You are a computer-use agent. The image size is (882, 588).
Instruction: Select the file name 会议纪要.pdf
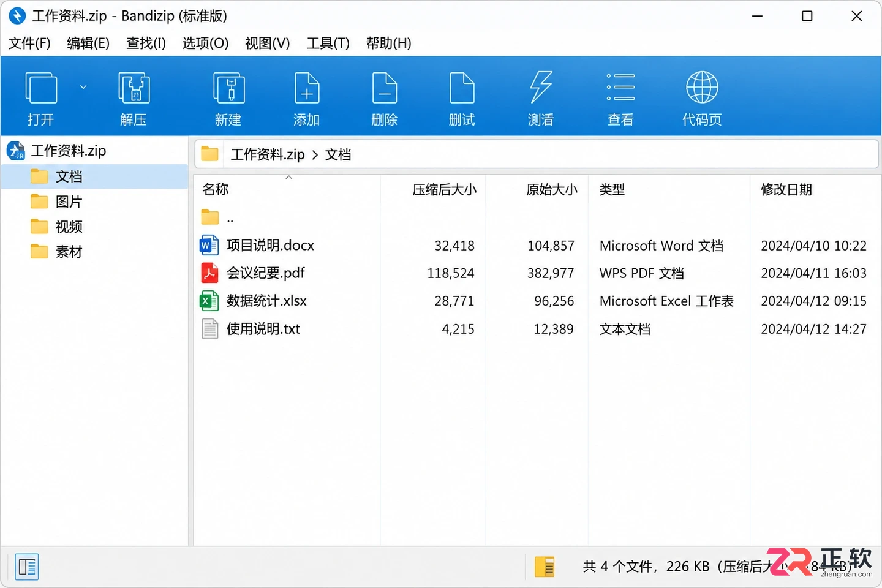pyautogui.click(x=266, y=273)
